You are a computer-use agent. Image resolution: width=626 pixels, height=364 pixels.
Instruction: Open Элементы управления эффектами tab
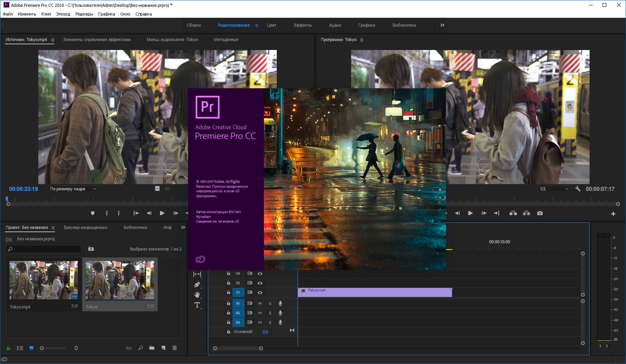coord(97,39)
